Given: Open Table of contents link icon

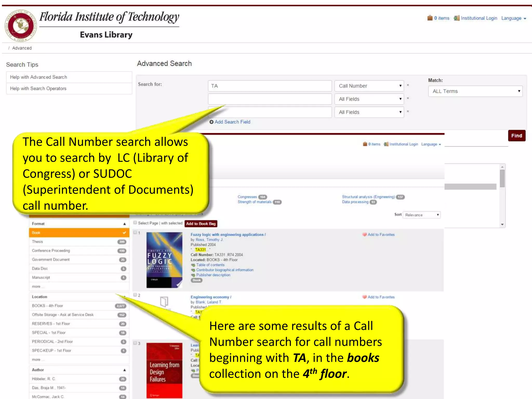Looking at the screenshot, I should (x=193, y=265).
